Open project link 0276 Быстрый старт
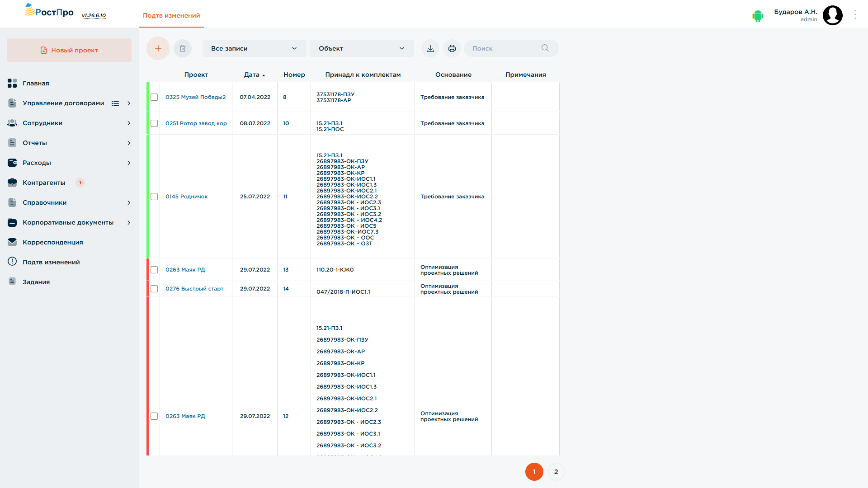This screenshot has width=868, height=488. [x=194, y=289]
